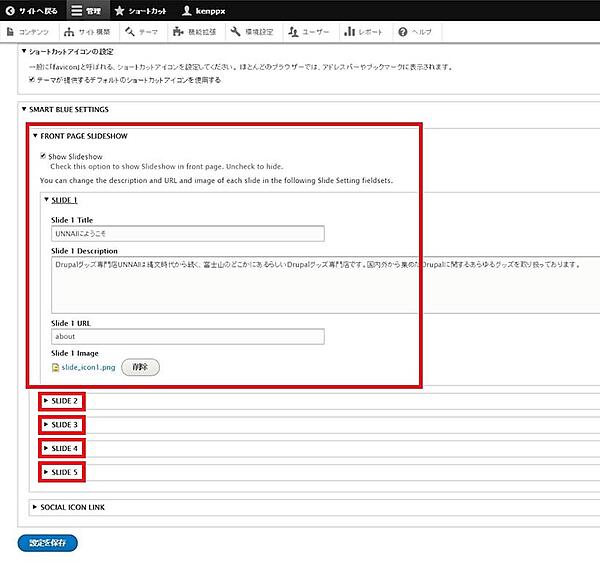Click the 設定を保存 save button
600x585 pixels.
pos(47,543)
